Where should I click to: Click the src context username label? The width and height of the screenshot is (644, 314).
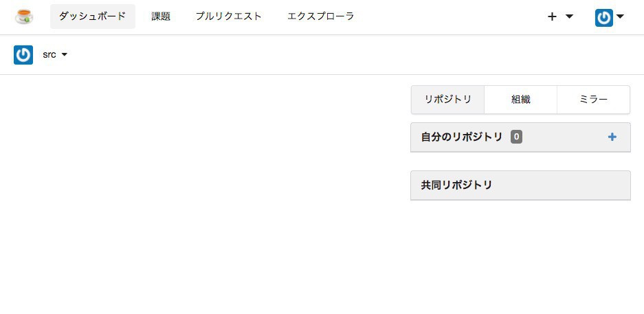(x=49, y=55)
